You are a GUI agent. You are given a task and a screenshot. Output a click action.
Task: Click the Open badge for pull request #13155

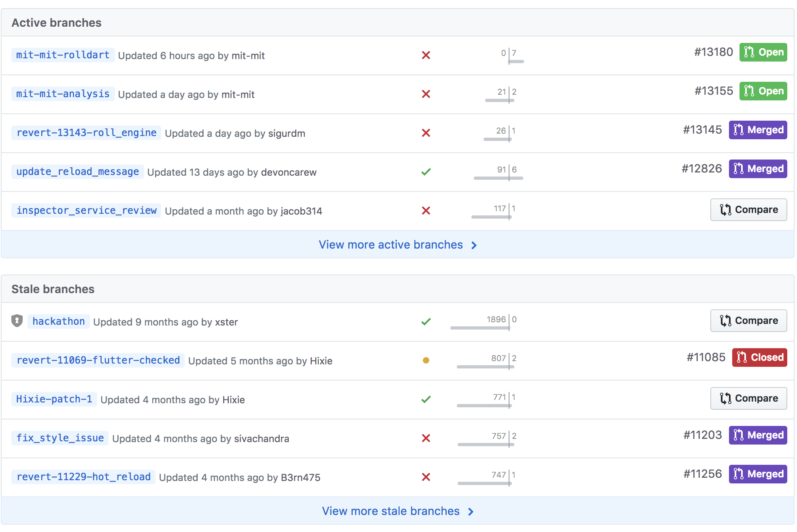click(x=763, y=91)
